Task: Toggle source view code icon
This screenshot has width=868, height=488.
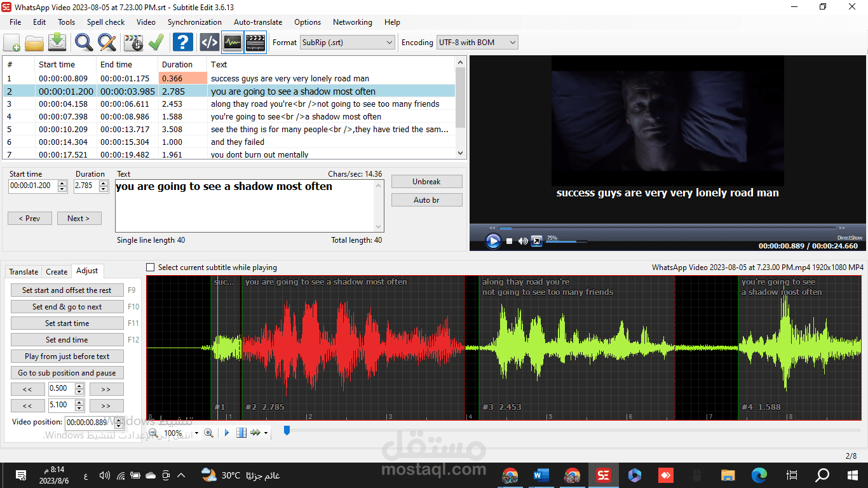Action: (x=210, y=43)
